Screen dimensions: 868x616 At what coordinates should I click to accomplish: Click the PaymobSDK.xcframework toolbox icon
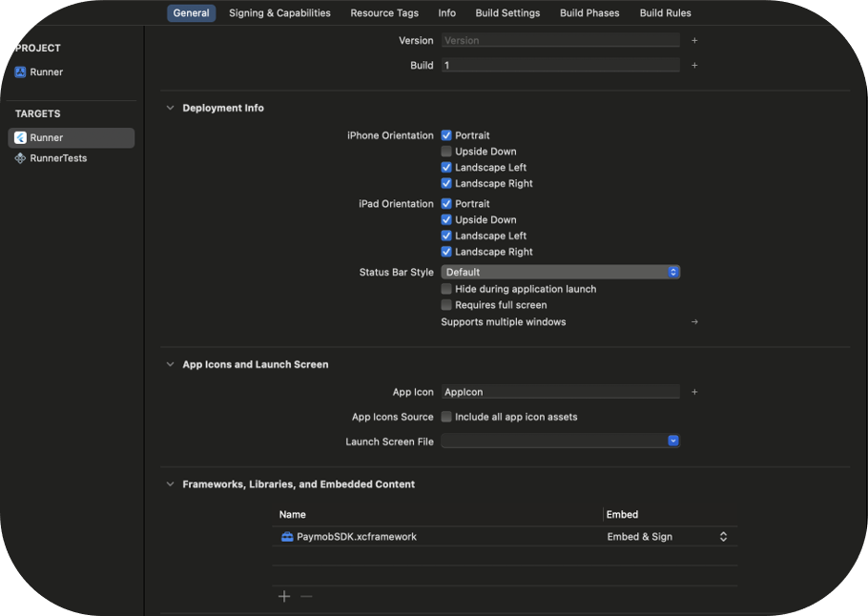pos(287,537)
